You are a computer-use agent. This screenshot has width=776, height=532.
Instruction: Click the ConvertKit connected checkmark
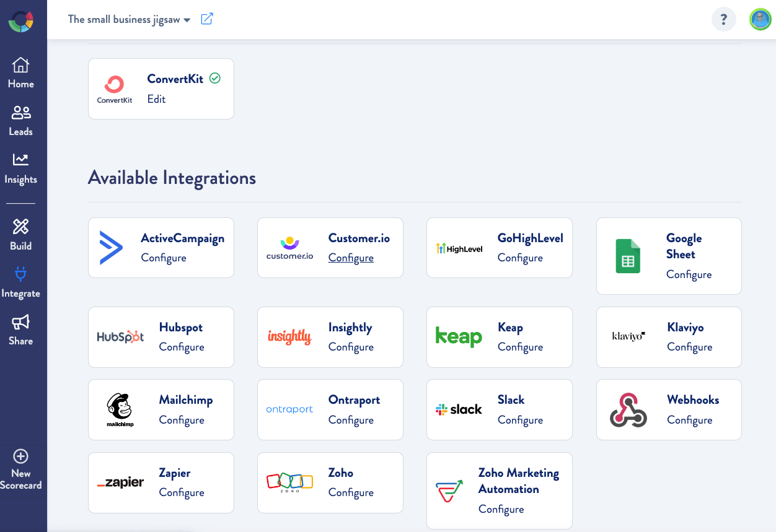pyautogui.click(x=215, y=79)
